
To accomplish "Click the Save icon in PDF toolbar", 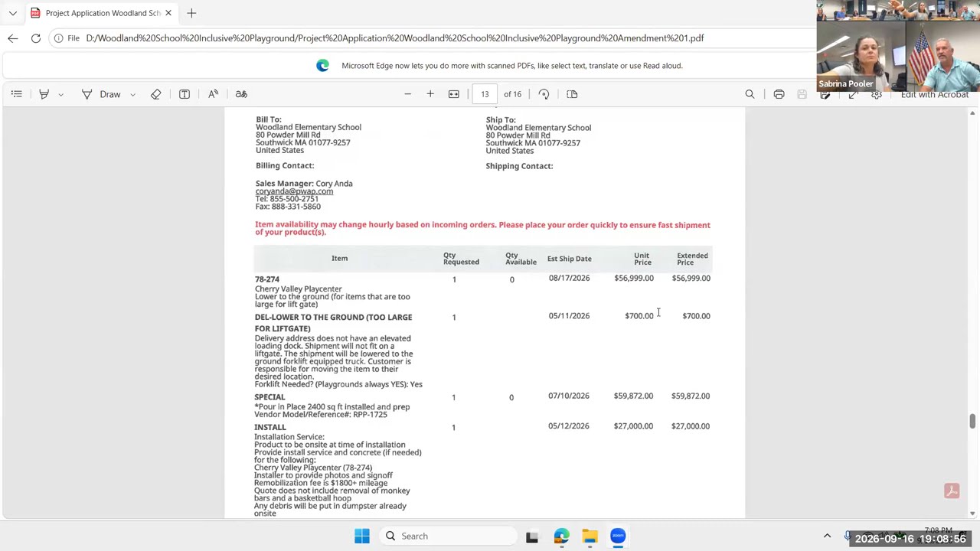I will [802, 94].
